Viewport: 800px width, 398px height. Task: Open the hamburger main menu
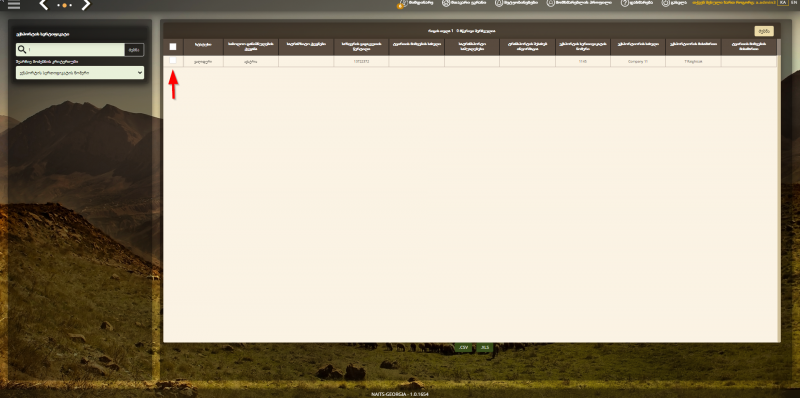(14, 5)
